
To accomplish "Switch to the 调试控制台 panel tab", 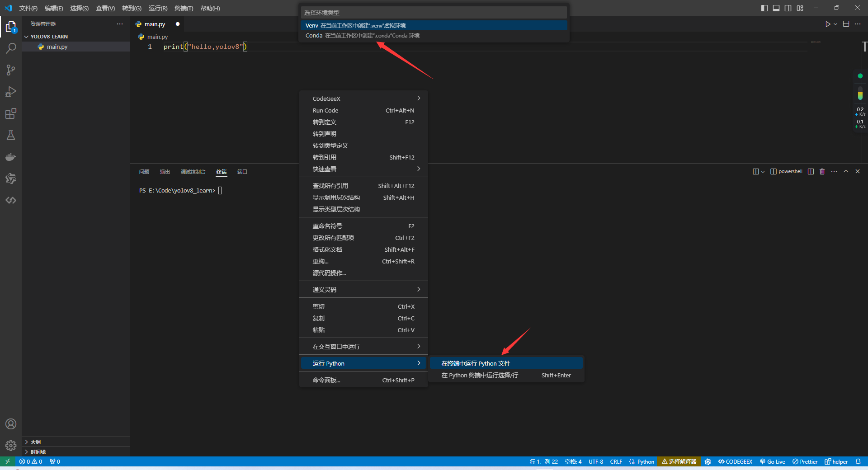I will tap(193, 172).
